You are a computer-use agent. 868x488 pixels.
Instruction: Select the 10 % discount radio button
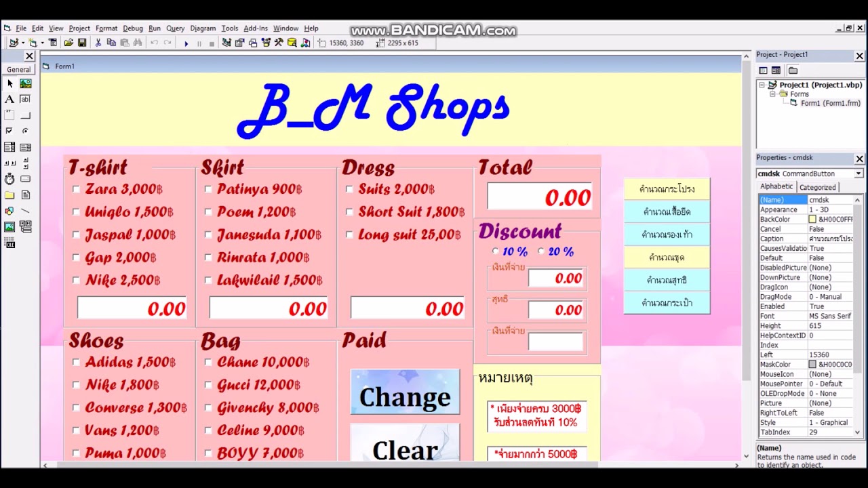[x=496, y=251]
